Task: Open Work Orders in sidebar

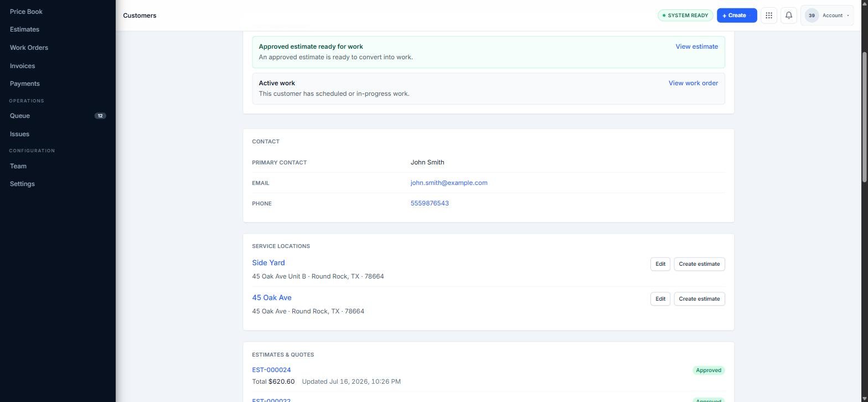Action: 29,48
